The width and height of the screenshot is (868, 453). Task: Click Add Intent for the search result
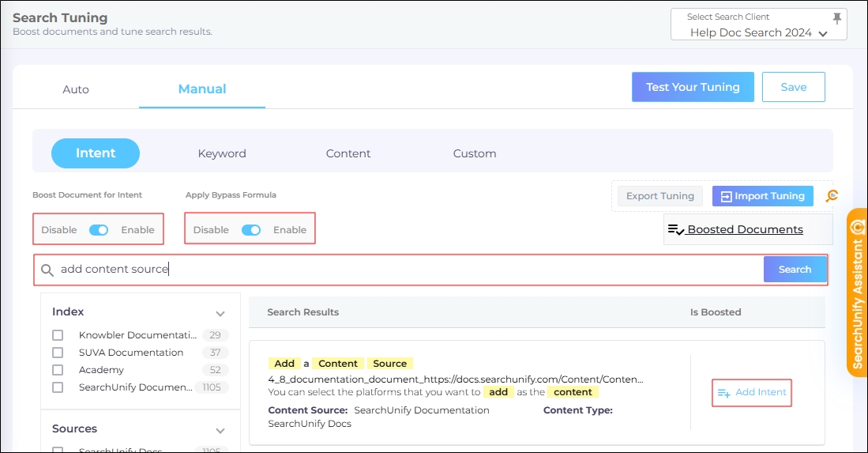coord(752,393)
